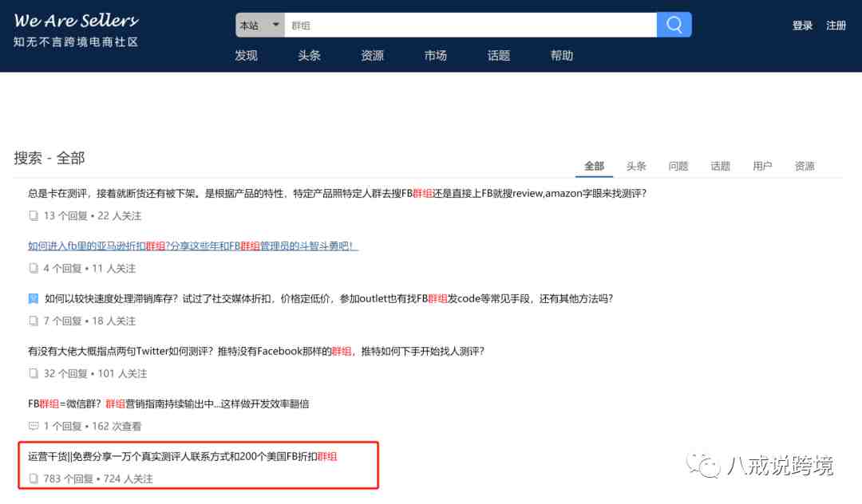This screenshot has height=504, width=862.
Task: Open result 运营干货 免费分享一万个真实测评人
Action: [183, 457]
